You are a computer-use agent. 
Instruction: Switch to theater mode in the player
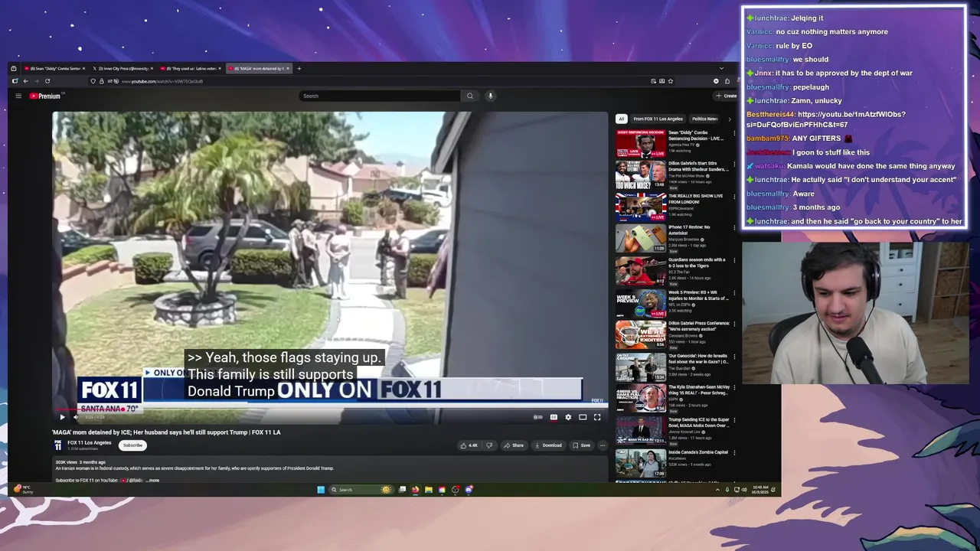click(583, 417)
